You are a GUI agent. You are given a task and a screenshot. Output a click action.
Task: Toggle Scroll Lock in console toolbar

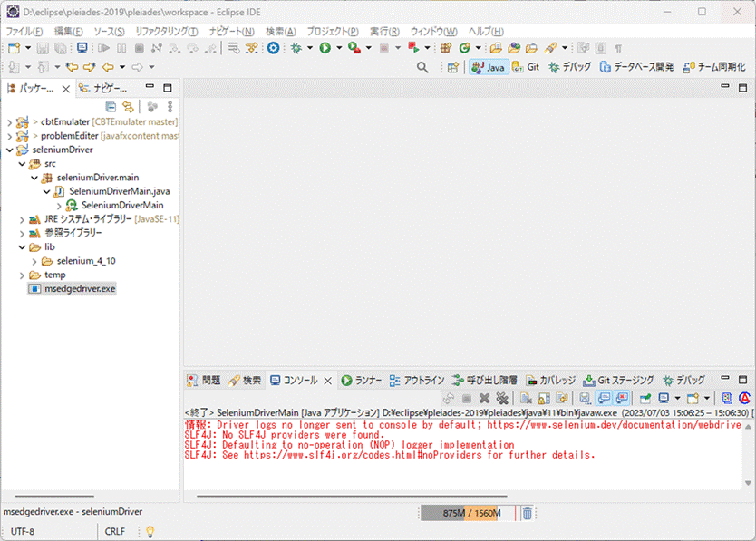tap(544, 399)
